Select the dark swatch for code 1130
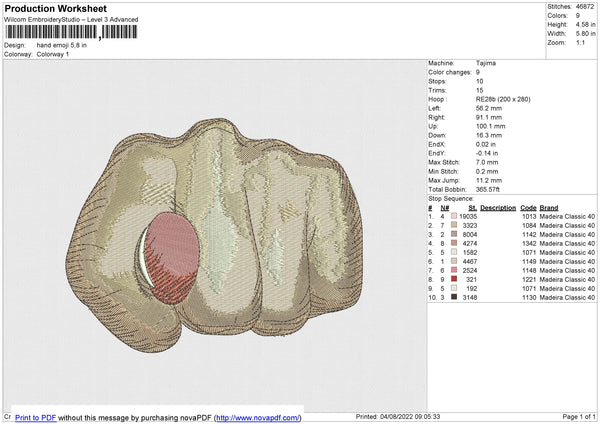600x424 pixels. pos(454,297)
